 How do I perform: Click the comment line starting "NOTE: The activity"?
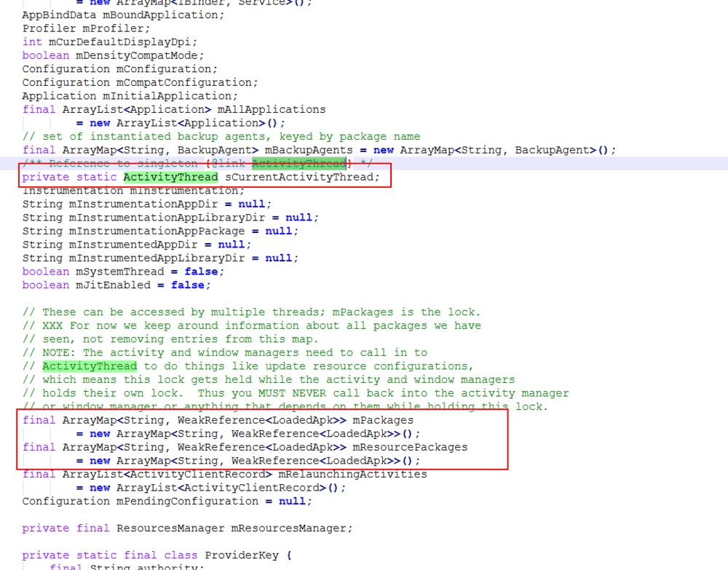(x=224, y=352)
